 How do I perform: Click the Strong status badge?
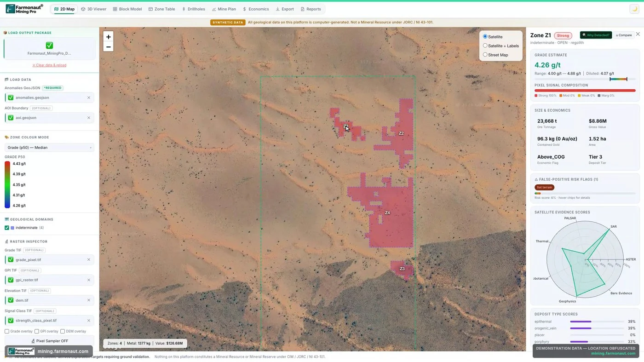(x=563, y=35)
